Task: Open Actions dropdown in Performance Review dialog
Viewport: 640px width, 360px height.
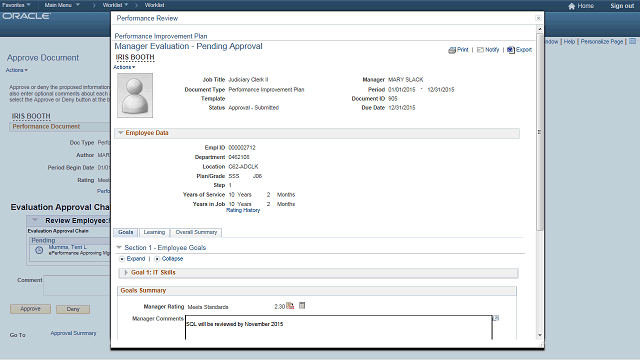Action: click(x=124, y=67)
